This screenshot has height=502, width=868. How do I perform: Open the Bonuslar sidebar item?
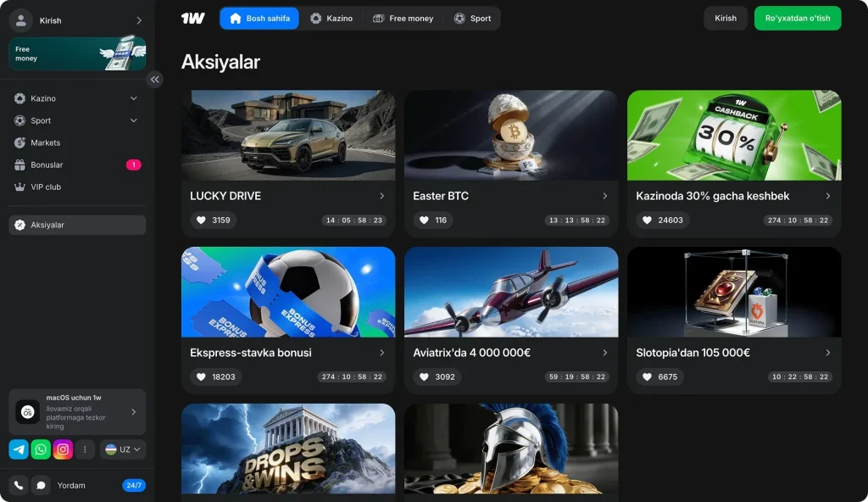click(x=47, y=165)
